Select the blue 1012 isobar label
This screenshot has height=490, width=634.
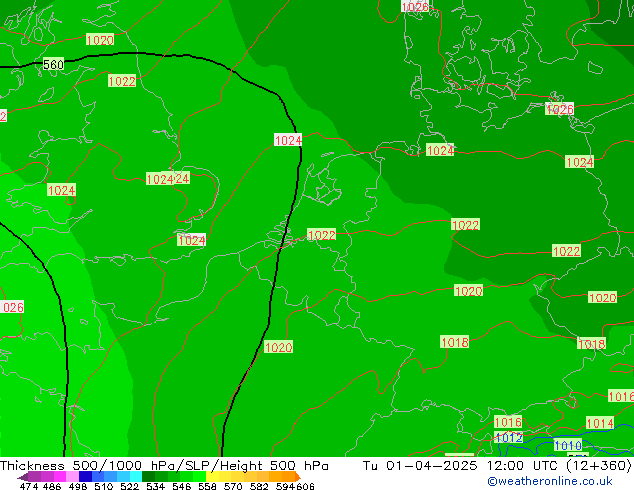click(x=509, y=437)
